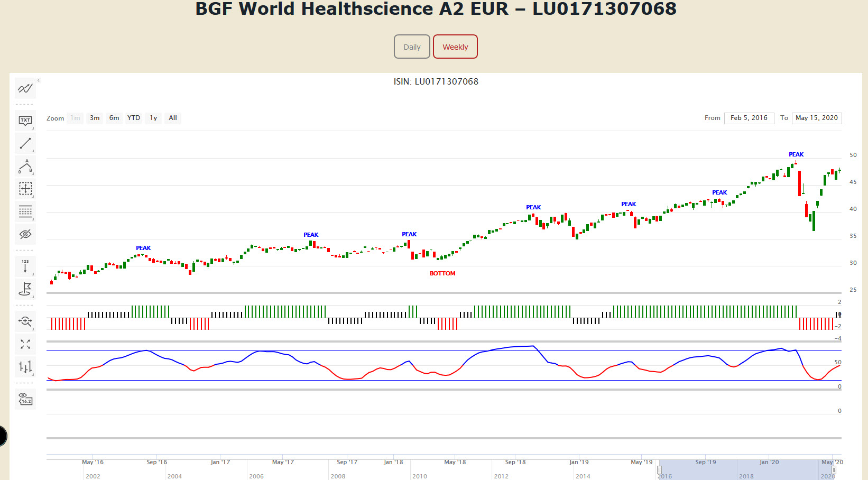Set zoom range to 6m

coord(114,118)
